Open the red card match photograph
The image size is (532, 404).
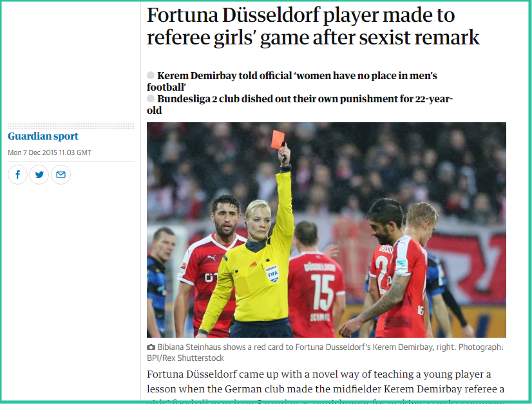327,230
